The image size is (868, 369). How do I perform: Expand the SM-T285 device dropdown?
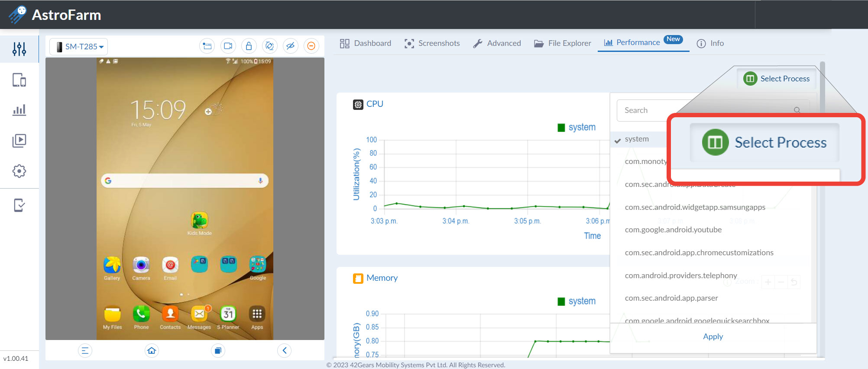tap(79, 46)
